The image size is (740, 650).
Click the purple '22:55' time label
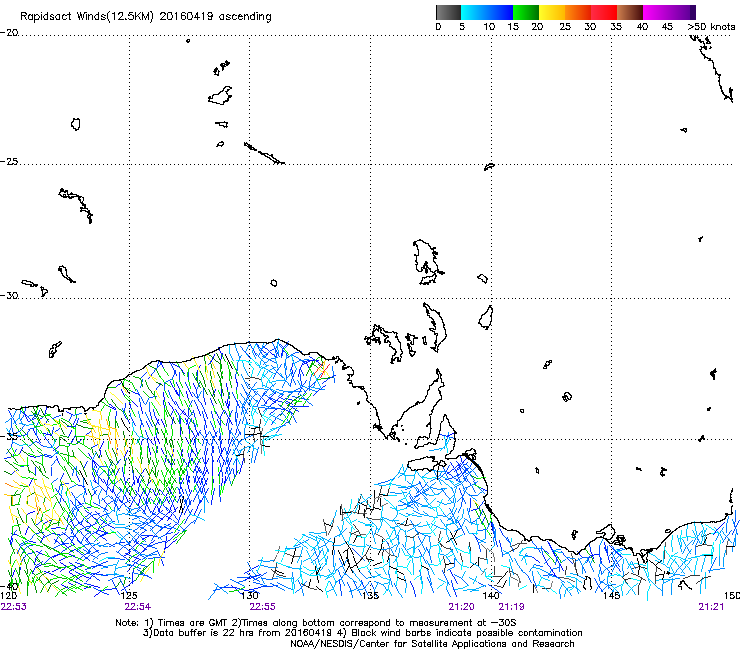[x=262, y=607]
